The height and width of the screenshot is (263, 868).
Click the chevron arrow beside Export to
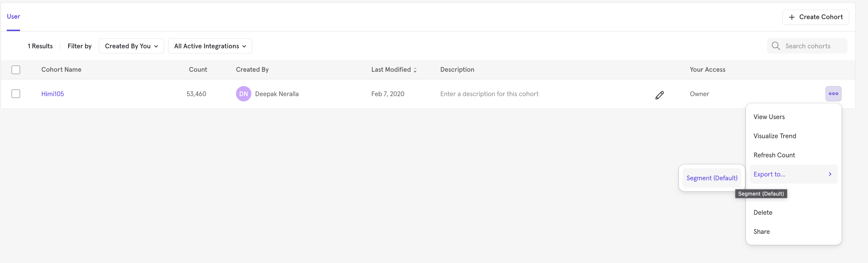point(830,174)
